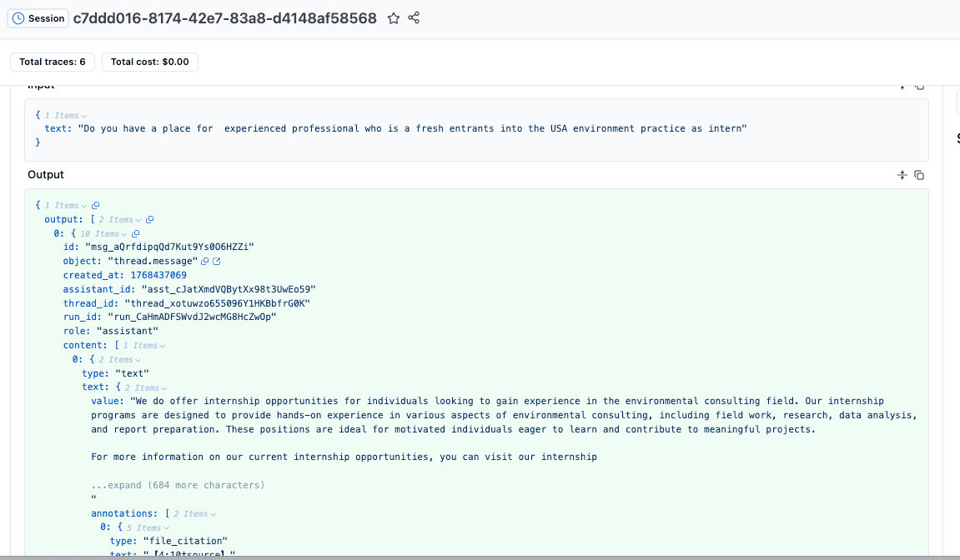Click the session ID title text
This screenshot has height=560, width=960.
tap(225, 18)
